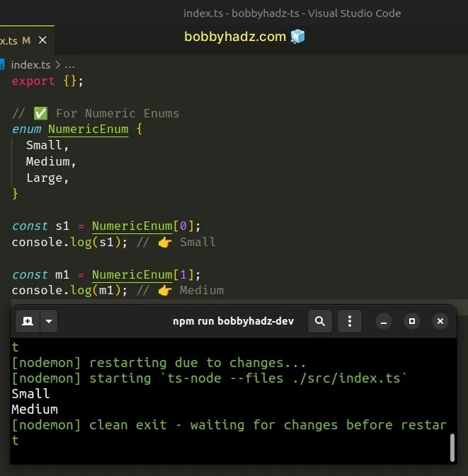Click the m1 variable declaration
Screen dimensions: 468x476
62,275
